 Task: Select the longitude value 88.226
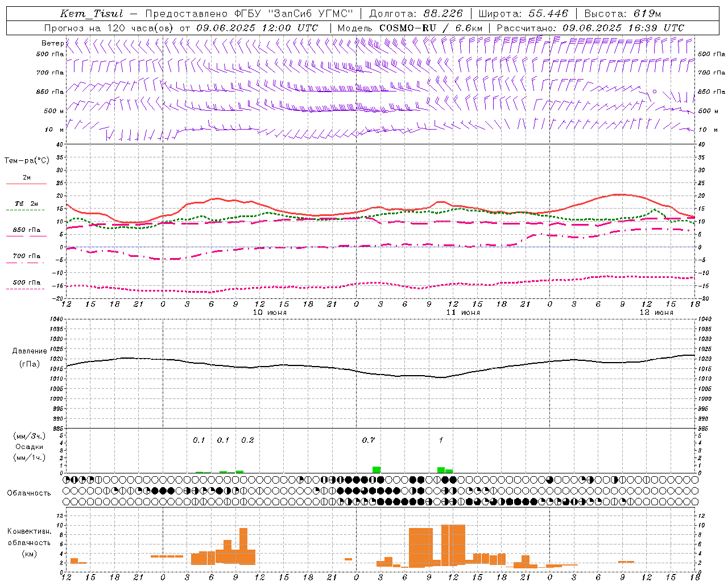[443, 14]
